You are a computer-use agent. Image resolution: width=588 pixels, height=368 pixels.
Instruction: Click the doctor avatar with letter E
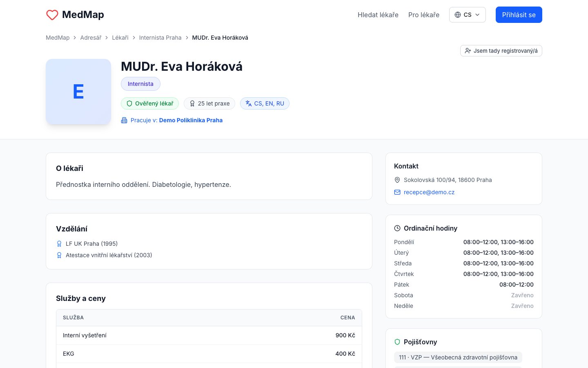pos(78,92)
